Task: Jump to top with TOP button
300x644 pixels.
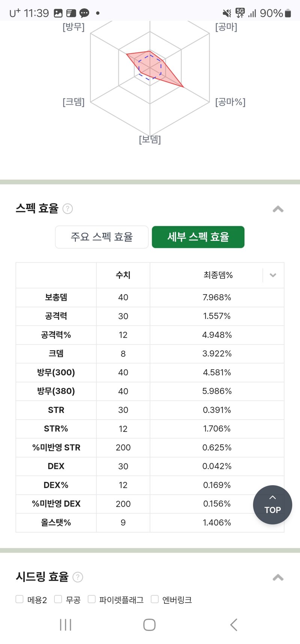Action: pos(273,505)
